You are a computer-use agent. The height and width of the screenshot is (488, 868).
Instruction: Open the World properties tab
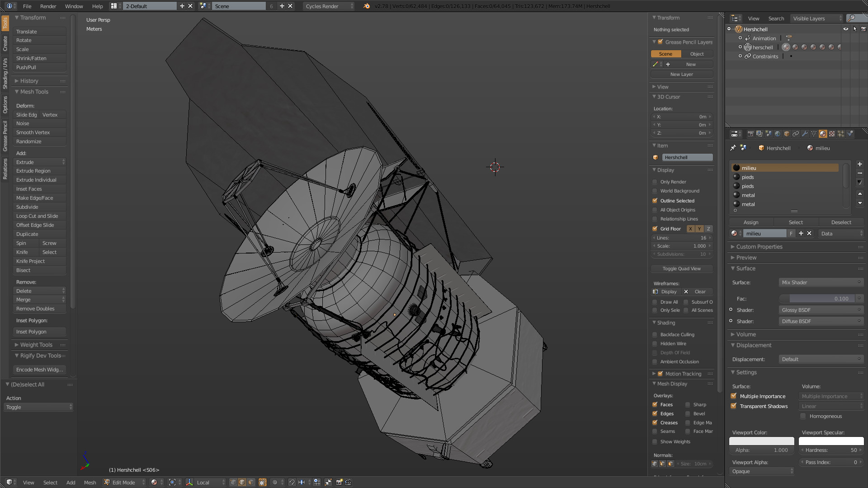pyautogui.click(x=778, y=134)
